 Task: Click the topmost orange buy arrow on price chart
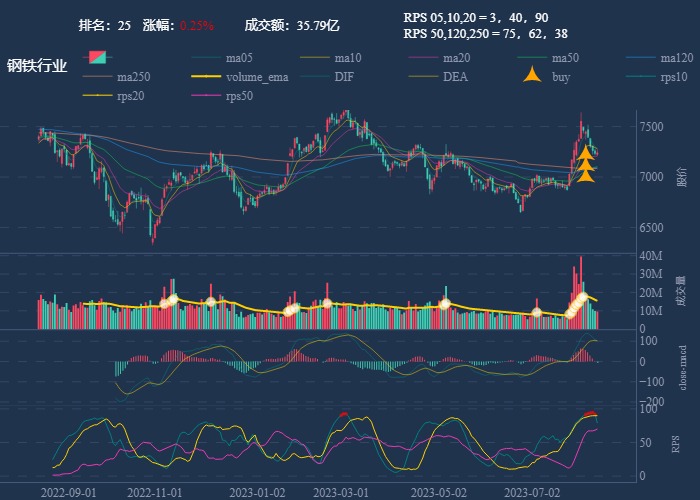coord(586,153)
